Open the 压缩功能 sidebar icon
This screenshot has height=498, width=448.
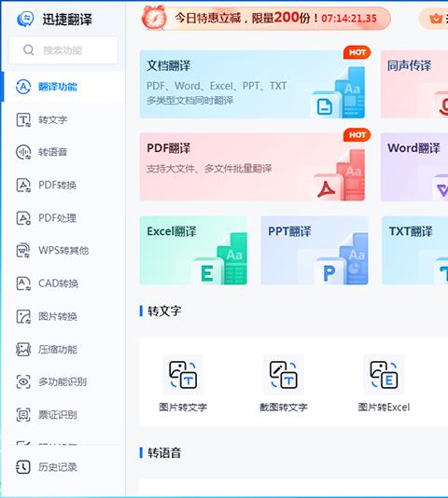(x=23, y=350)
